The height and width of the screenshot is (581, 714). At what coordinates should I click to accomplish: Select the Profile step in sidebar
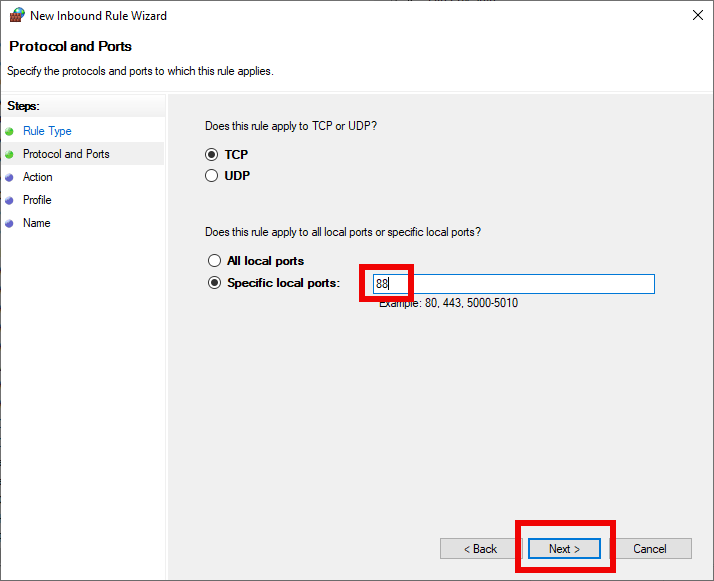37,200
